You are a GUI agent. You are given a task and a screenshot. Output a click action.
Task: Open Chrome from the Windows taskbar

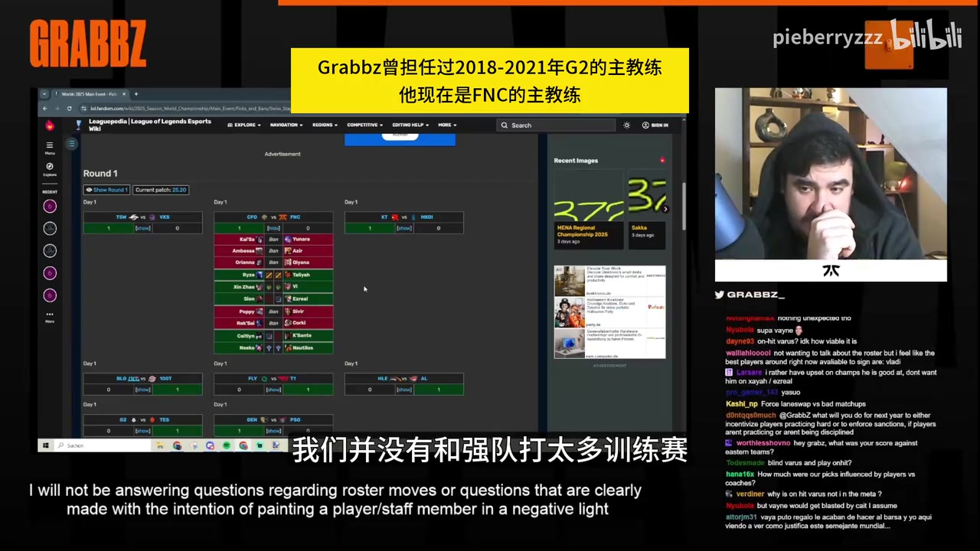click(176, 445)
